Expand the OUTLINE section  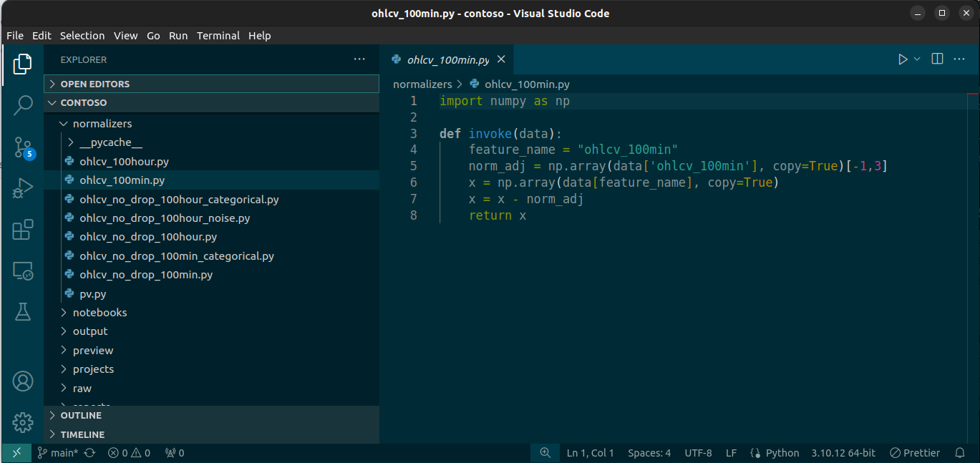pos(81,415)
